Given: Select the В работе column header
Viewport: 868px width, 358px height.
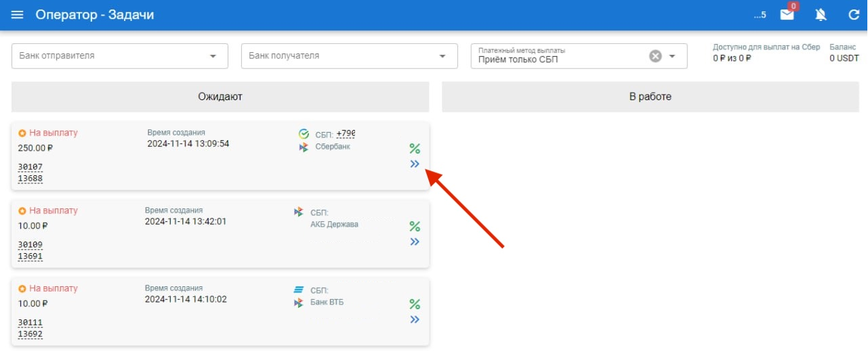Looking at the screenshot, I should tap(650, 97).
